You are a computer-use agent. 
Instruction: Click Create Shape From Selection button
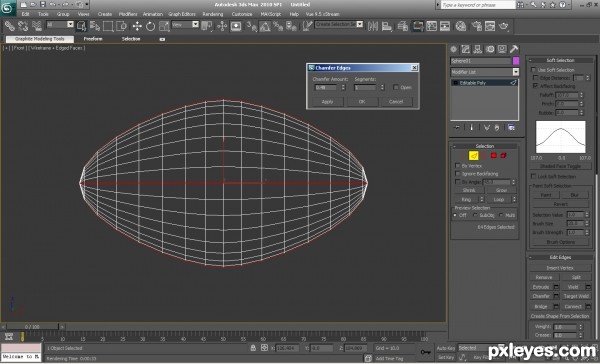(560, 316)
